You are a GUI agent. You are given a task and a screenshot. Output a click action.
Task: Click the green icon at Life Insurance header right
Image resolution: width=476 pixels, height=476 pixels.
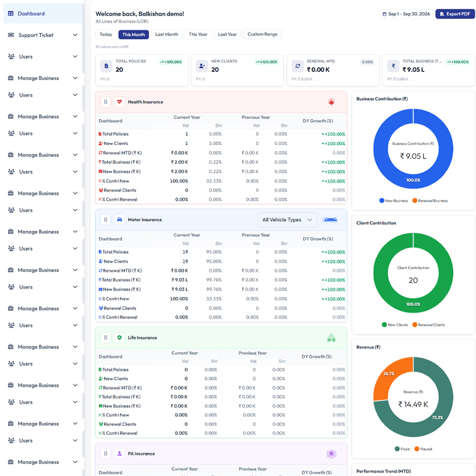pyautogui.click(x=331, y=338)
